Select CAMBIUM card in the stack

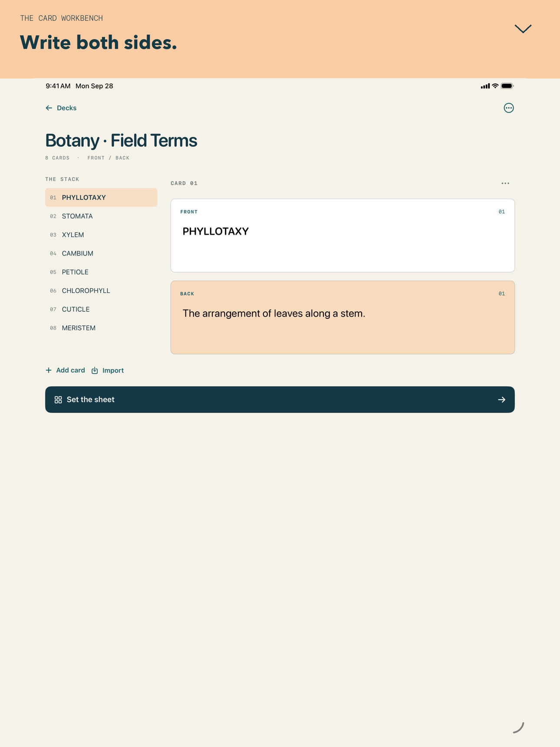point(101,254)
